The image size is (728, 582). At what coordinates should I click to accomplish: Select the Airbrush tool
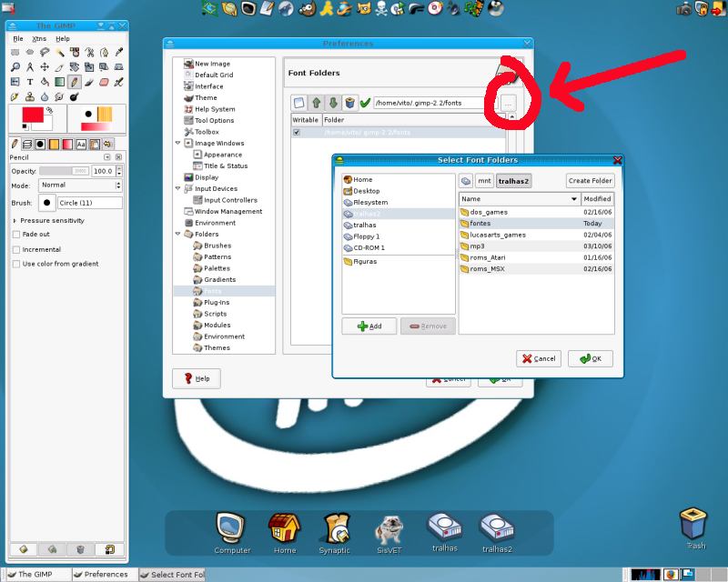pyautogui.click(x=119, y=82)
